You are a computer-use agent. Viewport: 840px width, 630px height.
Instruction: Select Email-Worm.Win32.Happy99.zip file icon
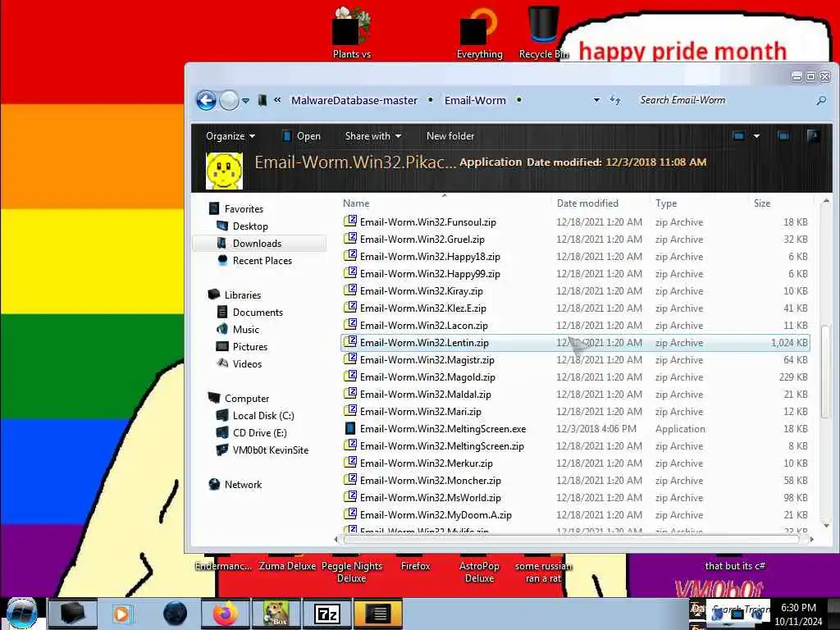pos(350,272)
